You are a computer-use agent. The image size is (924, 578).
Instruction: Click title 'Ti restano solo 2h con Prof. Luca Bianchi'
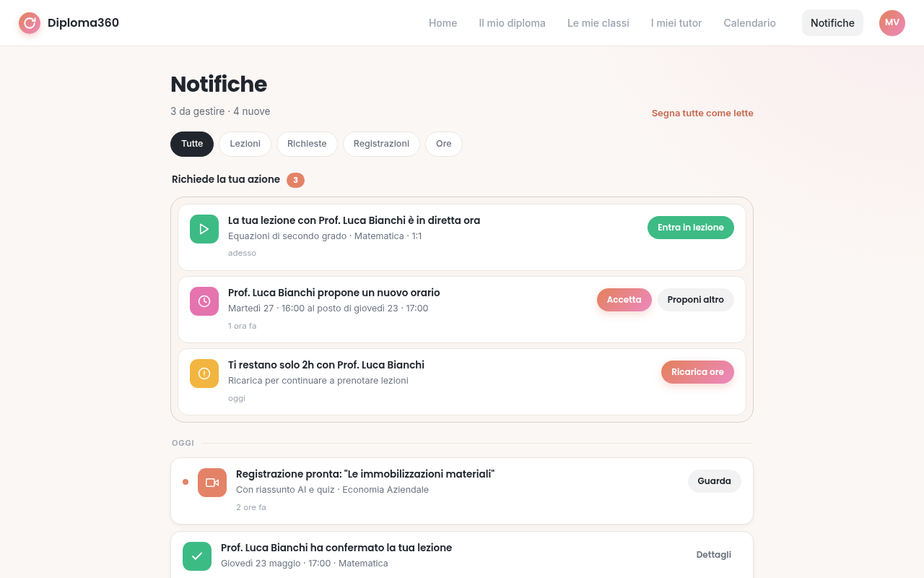pos(326,365)
